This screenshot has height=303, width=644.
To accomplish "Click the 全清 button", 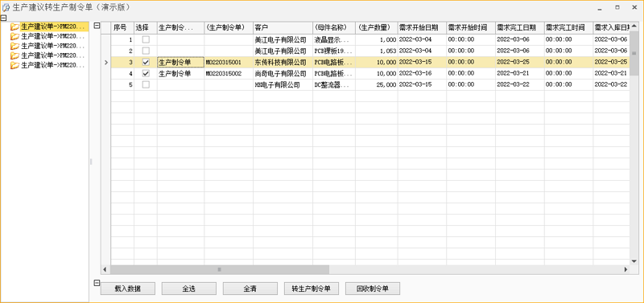I will coord(250,289).
